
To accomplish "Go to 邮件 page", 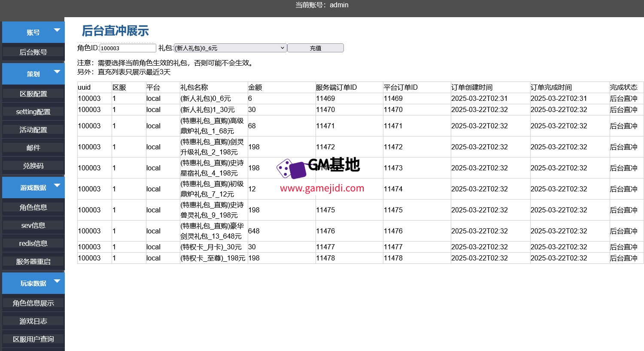I will (33, 148).
